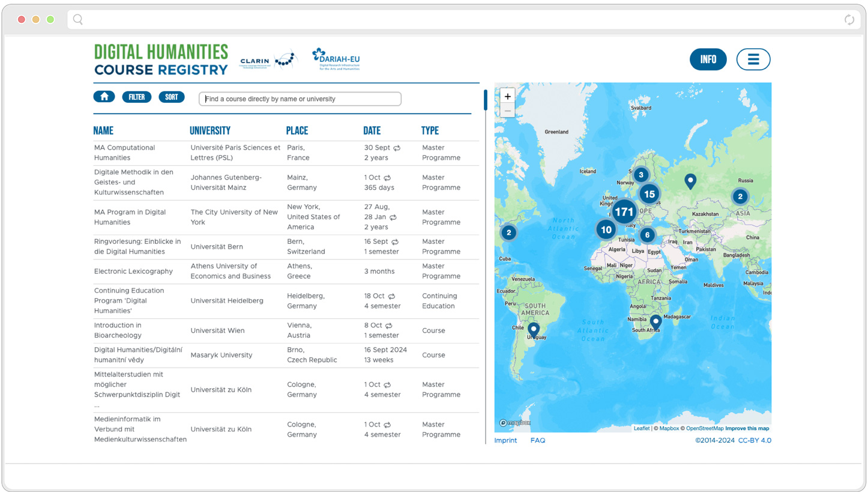The image size is (868, 492).
Task: Click the DARIAH-EU logo
Action: click(336, 59)
